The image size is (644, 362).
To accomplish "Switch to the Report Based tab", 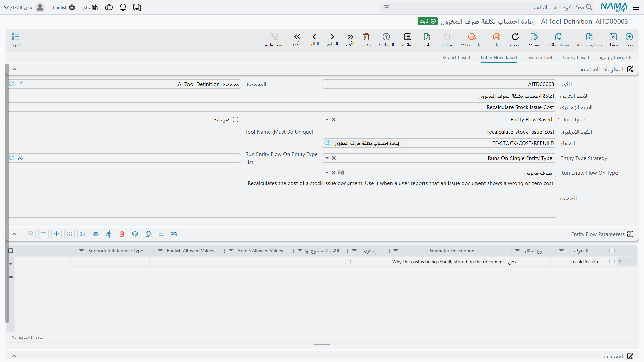I will click(x=456, y=57).
